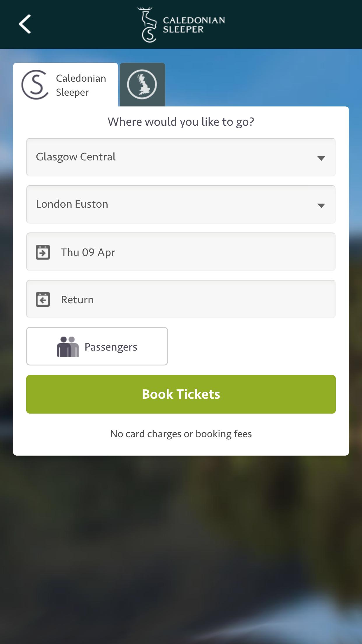Select the Thu 09 Apr date field
The width and height of the screenshot is (362, 644).
click(181, 252)
